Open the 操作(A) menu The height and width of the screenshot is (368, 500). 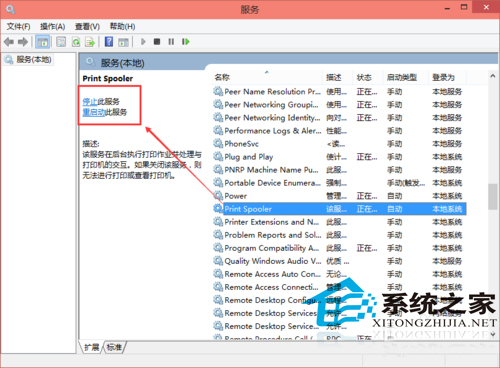tap(52, 27)
